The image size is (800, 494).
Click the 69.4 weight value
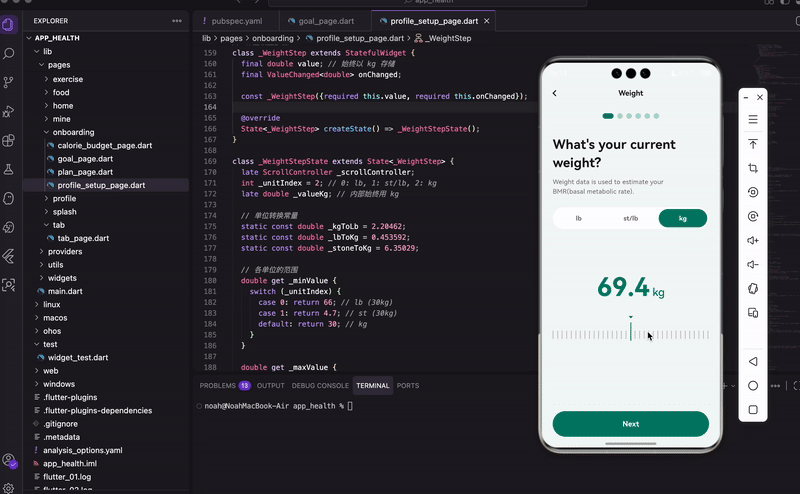click(x=623, y=287)
